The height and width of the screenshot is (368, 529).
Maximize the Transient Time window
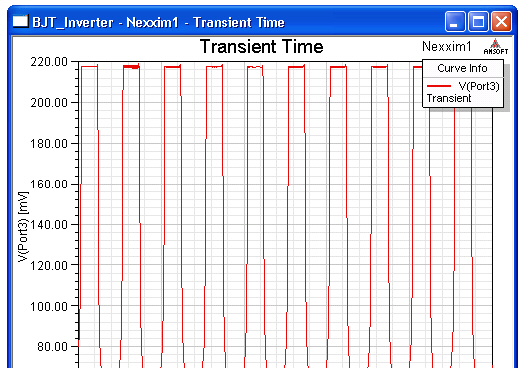coord(478,22)
